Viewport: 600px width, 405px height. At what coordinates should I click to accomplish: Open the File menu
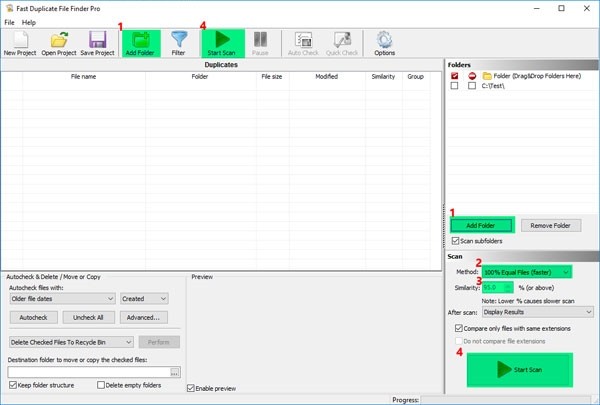[x=9, y=22]
